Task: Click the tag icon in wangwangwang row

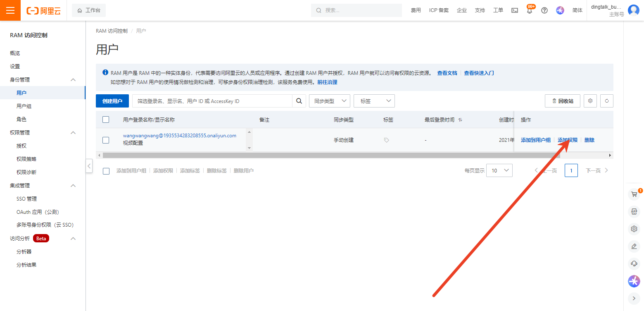Action: point(387,140)
